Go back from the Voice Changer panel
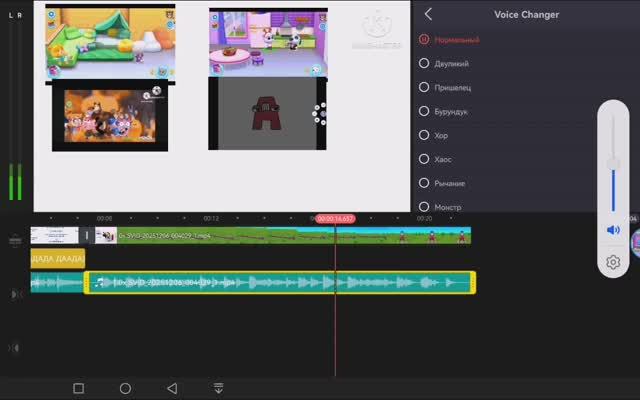 pos(428,14)
